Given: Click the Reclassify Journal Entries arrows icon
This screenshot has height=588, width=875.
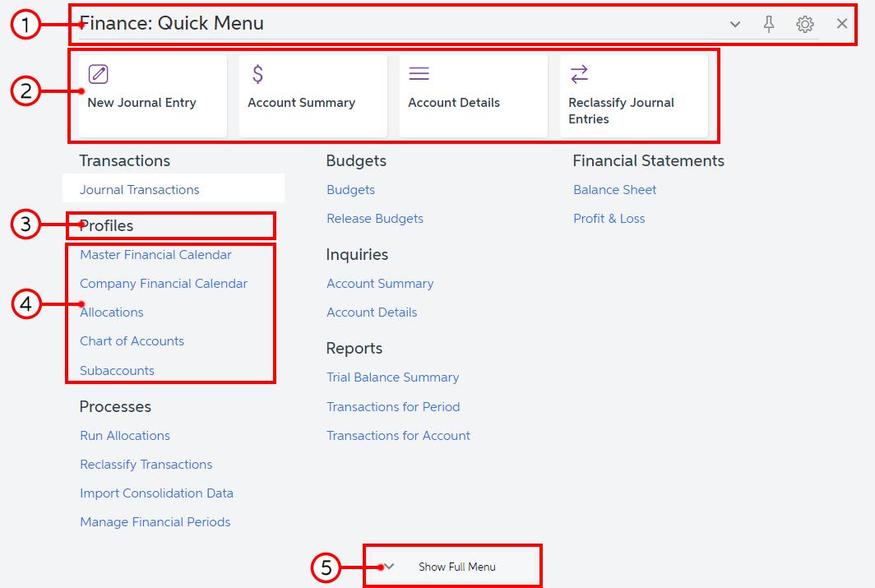Looking at the screenshot, I should (580, 74).
